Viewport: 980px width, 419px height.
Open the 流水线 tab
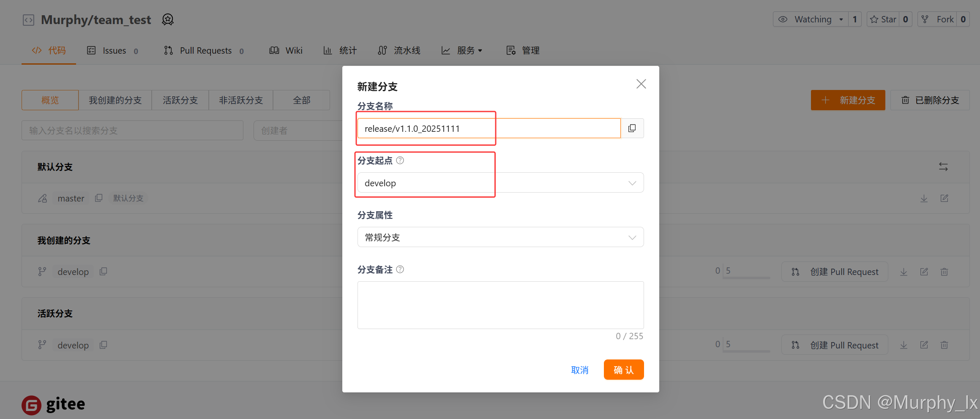click(x=399, y=51)
